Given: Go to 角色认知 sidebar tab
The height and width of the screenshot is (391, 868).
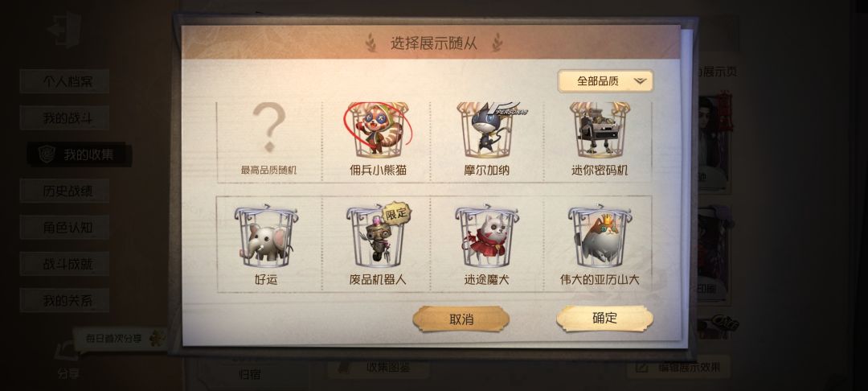Looking at the screenshot, I should [64, 228].
